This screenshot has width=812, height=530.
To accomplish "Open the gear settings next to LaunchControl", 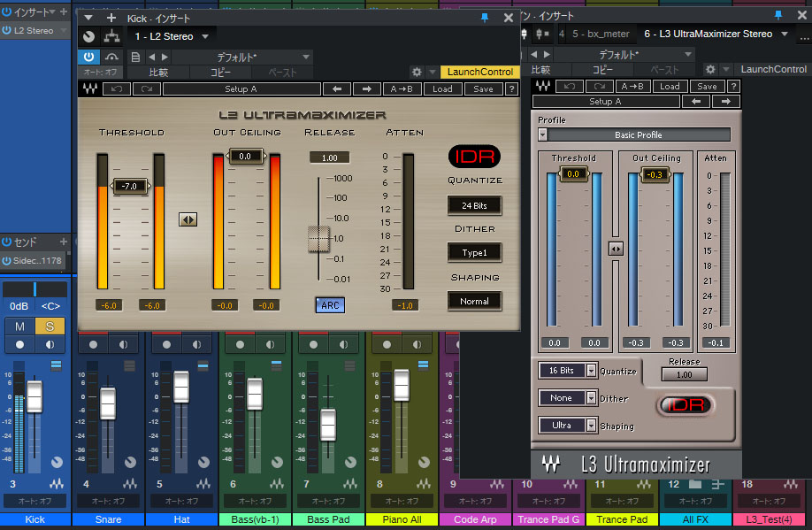I will click(x=417, y=72).
